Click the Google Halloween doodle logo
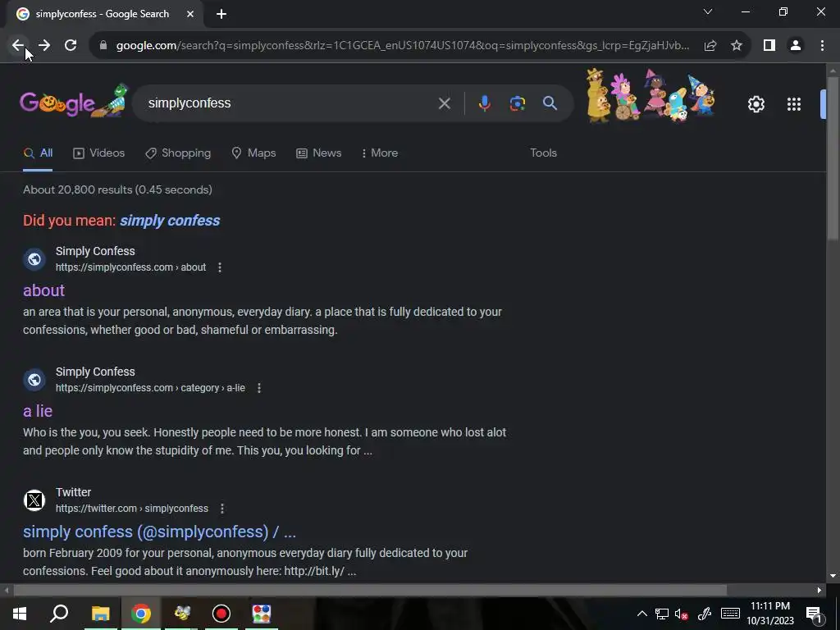840x630 pixels. pyautogui.click(x=75, y=101)
